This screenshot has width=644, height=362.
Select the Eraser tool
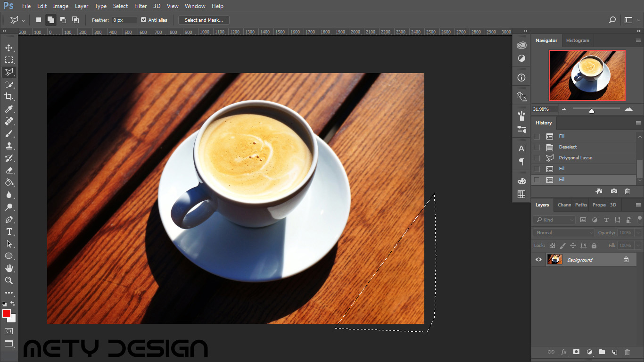[x=8, y=170]
